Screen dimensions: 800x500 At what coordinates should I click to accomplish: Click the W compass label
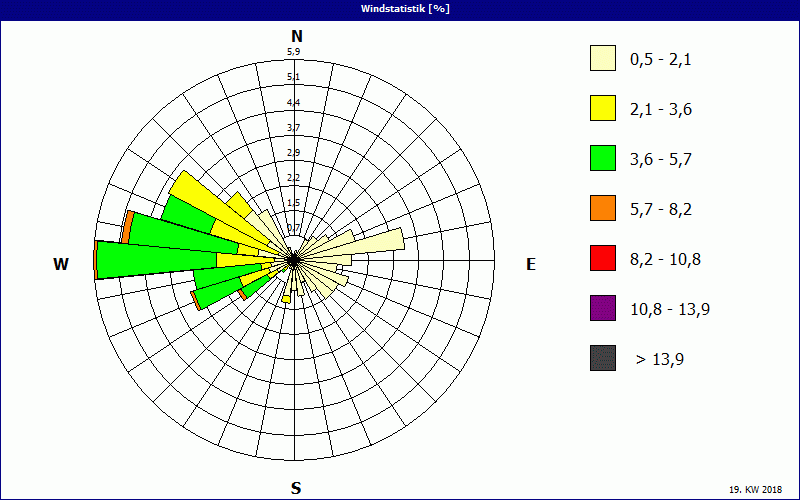[61, 264]
